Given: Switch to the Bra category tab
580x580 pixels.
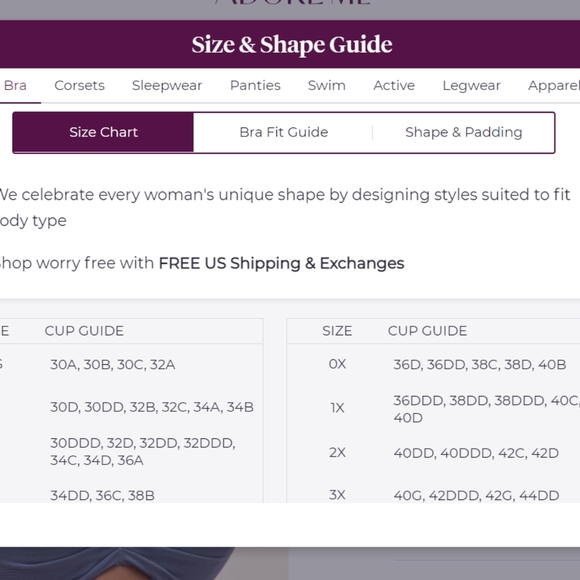Looking at the screenshot, I should click(x=15, y=85).
